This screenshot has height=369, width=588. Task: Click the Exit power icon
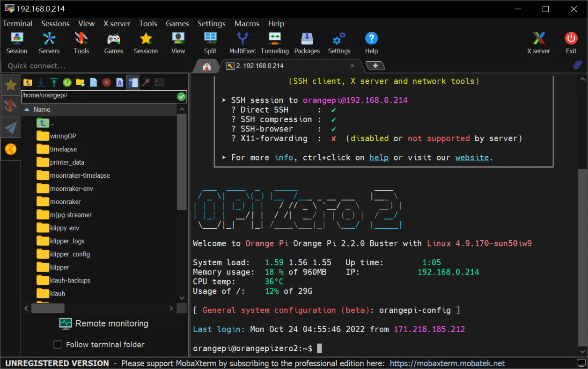coord(571,43)
